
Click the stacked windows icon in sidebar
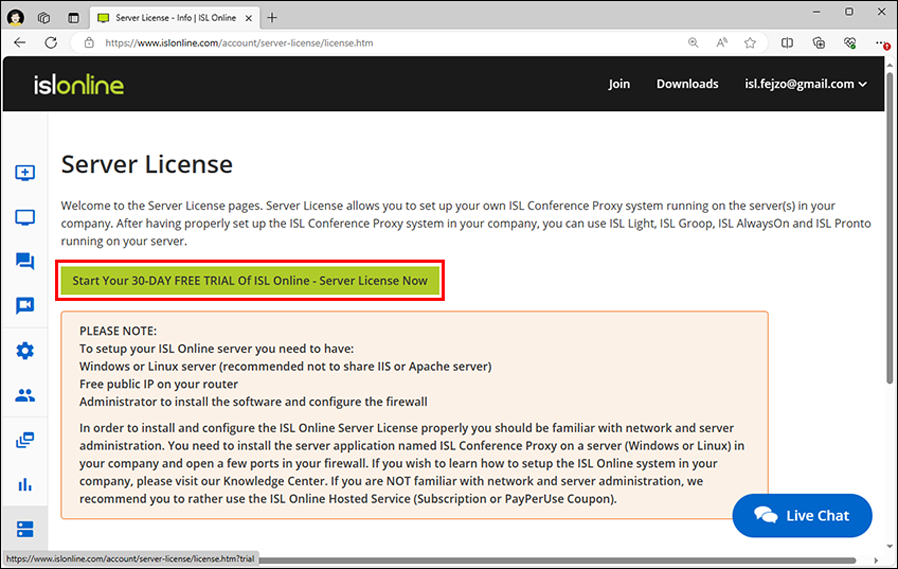25,440
